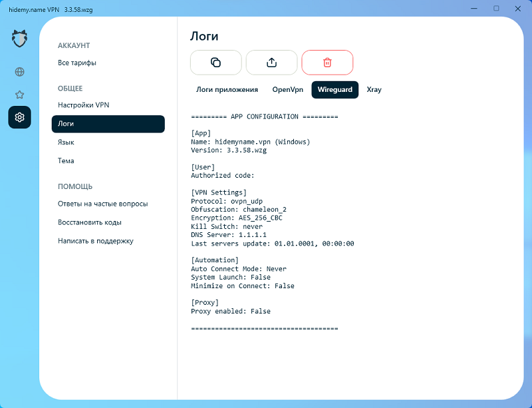Open Все тарифы in account section
This screenshot has height=408, width=532.
coord(77,63)
